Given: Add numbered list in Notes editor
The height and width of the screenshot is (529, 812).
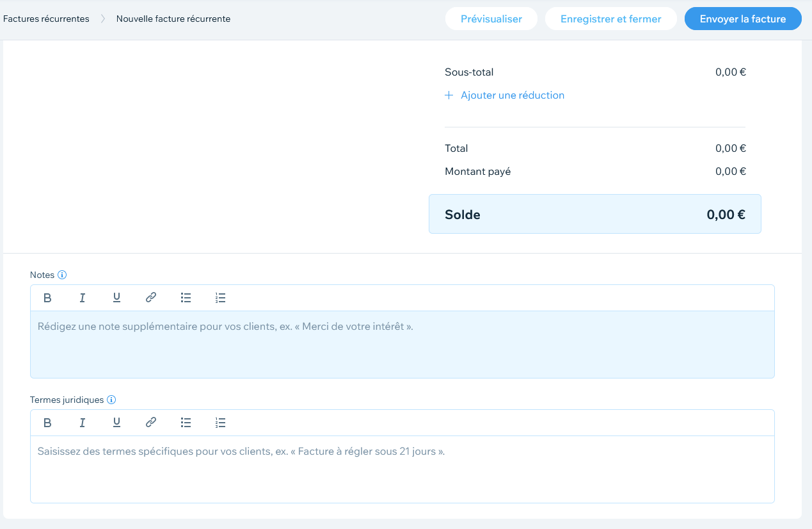Looking at the screenshot, I should point(221,298).
